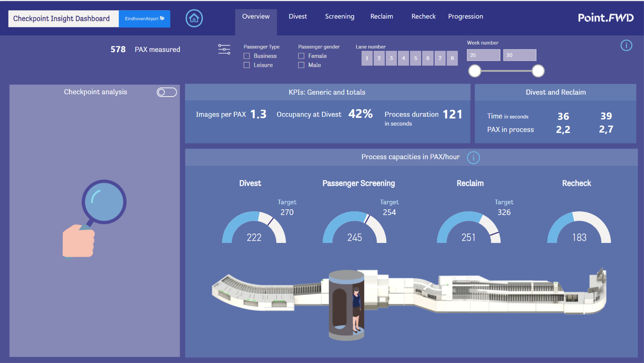
Task: Click the left week slider handle
Action: 474,71
